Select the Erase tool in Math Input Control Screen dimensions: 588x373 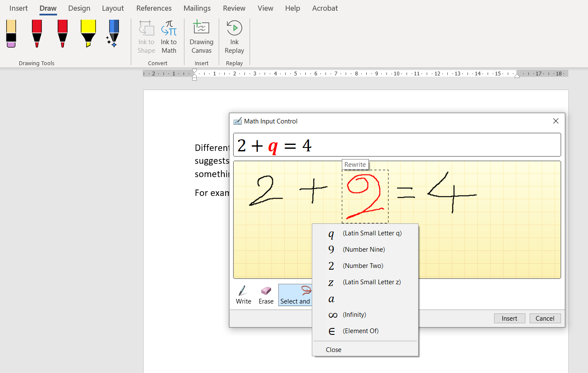pos(265,294)
